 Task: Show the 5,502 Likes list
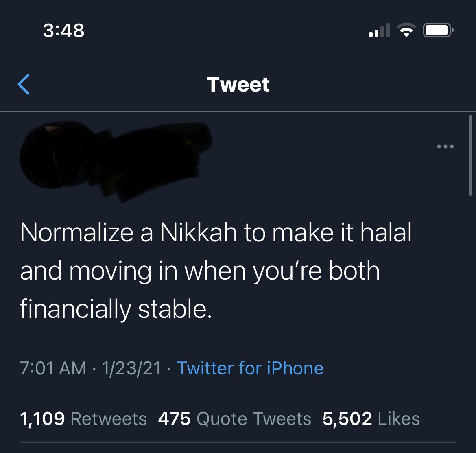(x=371, y=419)
